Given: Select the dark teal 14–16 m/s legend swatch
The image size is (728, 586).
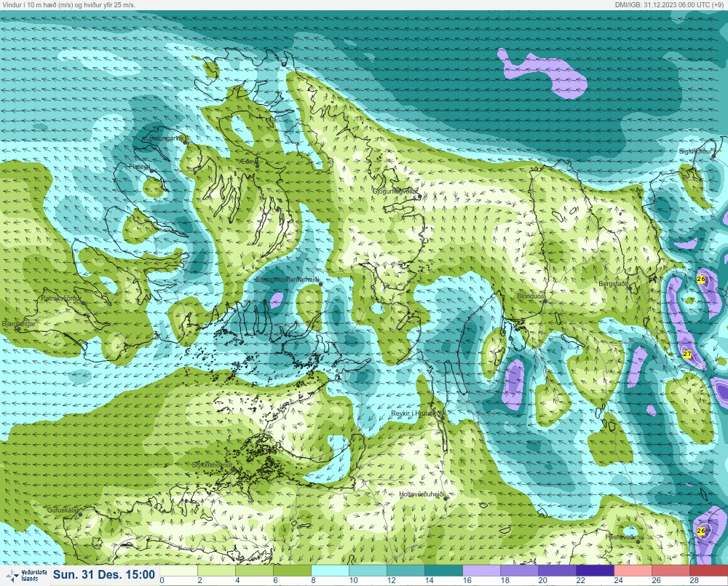Looking at the screenshot, I should [x=444, y=570].
